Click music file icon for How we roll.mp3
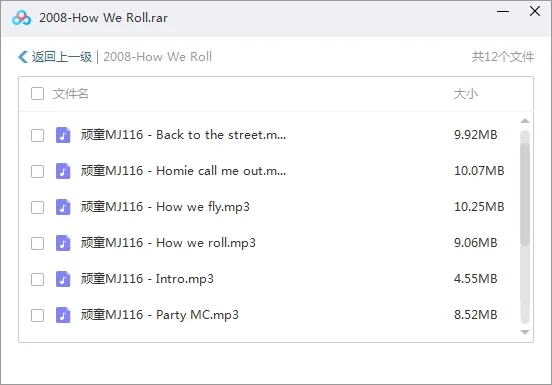This screenshot has height=385, width=552. pos(63,243)
